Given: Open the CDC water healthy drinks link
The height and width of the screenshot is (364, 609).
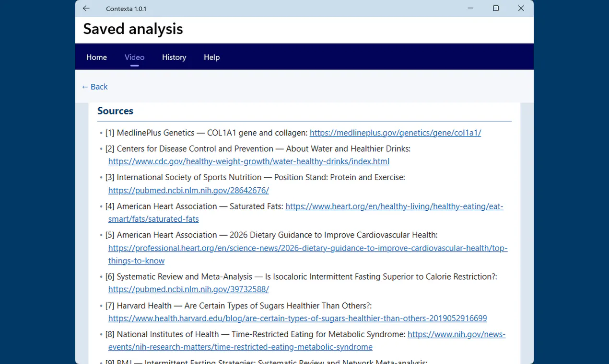Looking at the screenshot, I should [x=249, y=161].
